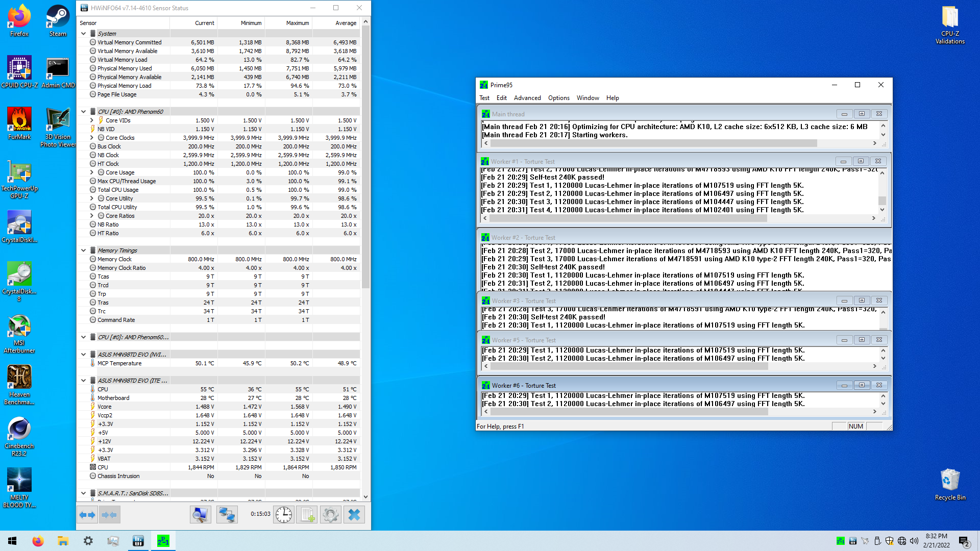The width and height of the screenshot is (980, 551).
Task: Open Admin CMD desktop shortcut
Action: (x=58, y=72)
